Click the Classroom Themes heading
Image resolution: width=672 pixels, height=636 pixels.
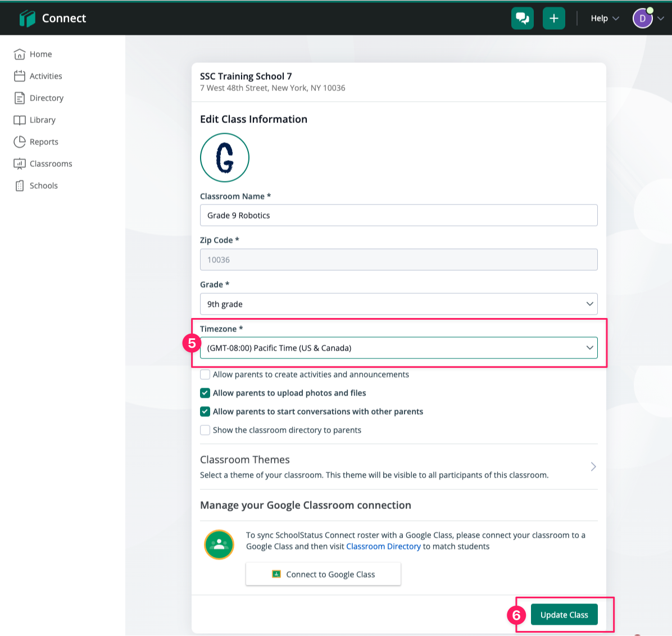click(x=245, y=460)
